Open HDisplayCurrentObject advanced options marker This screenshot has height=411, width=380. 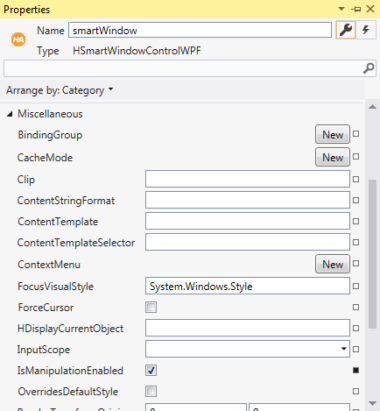click(x=356, y=328)
